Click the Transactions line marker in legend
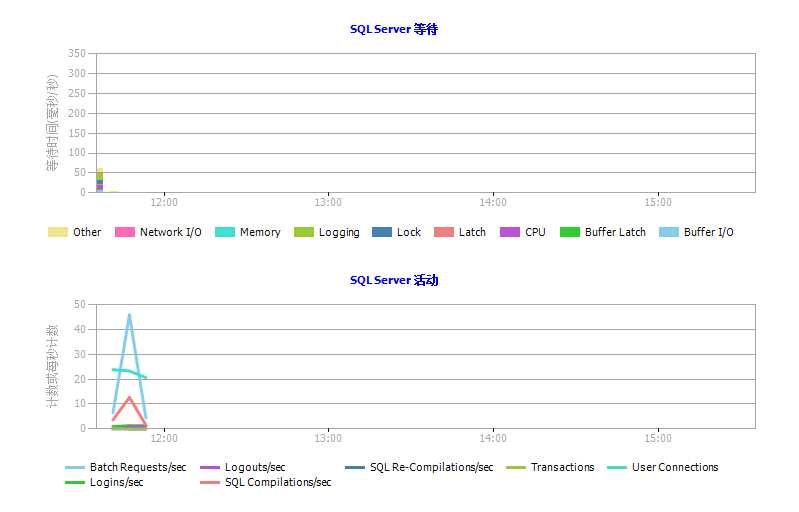799x512 pixels. pyautogui.click(x=516, y=468)
